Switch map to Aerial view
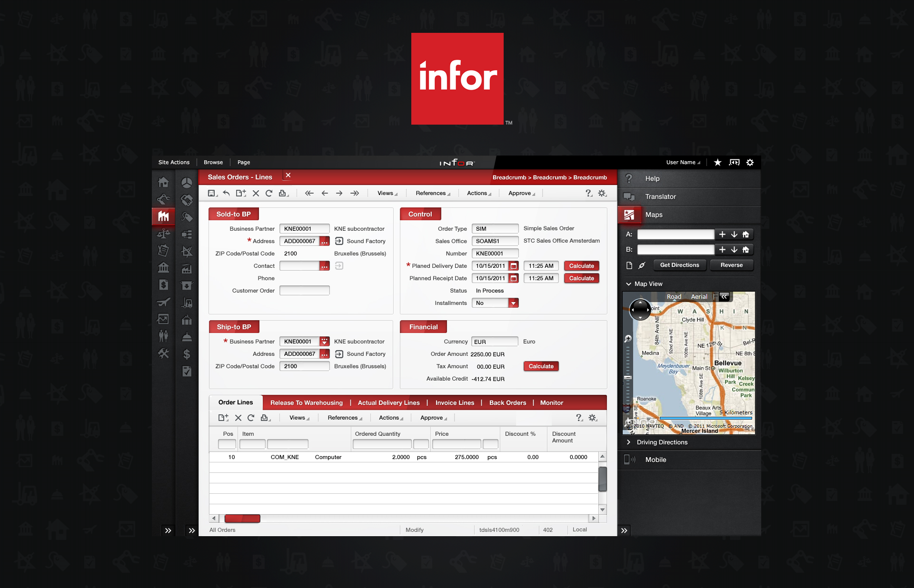The height and width of the screenshot is (588, 914). tap(699, 296)
